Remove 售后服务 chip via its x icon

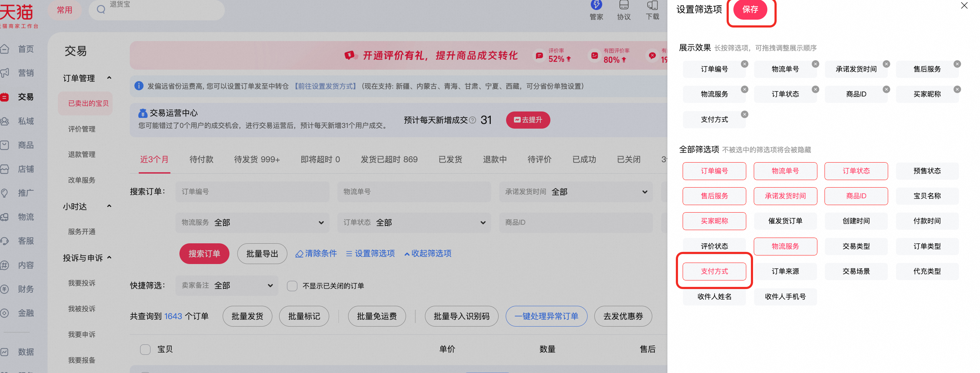coord(957,64)
